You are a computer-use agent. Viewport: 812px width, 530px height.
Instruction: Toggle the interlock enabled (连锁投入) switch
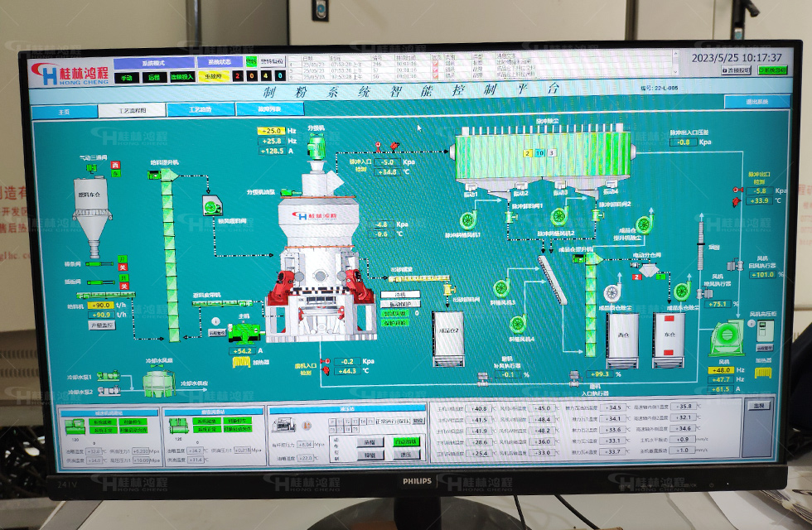point(181,77)
